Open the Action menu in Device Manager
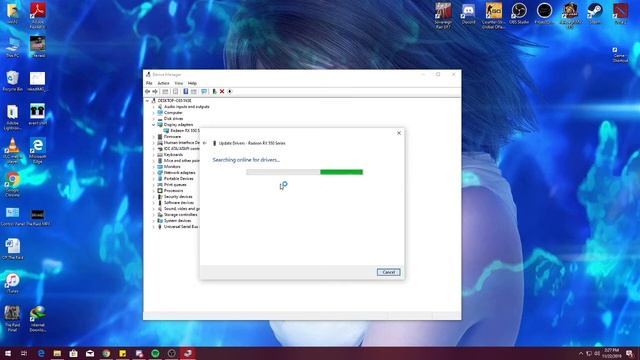640x360 pixels. click(163, 83)
